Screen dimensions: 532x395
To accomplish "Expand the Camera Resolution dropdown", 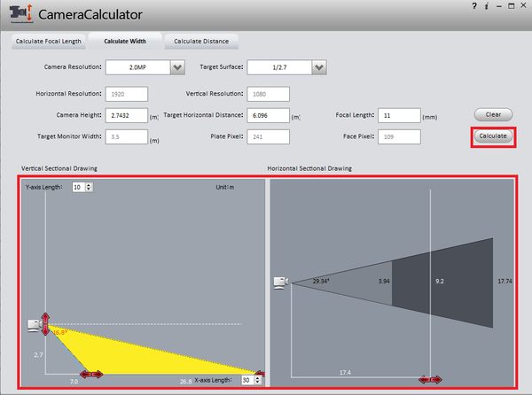I will (177, 67).
